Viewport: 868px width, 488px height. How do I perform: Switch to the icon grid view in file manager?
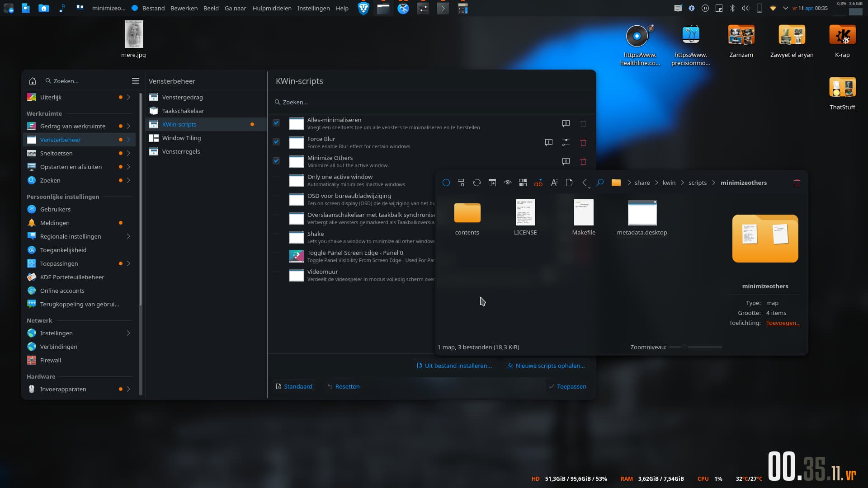tap(523, 183)
